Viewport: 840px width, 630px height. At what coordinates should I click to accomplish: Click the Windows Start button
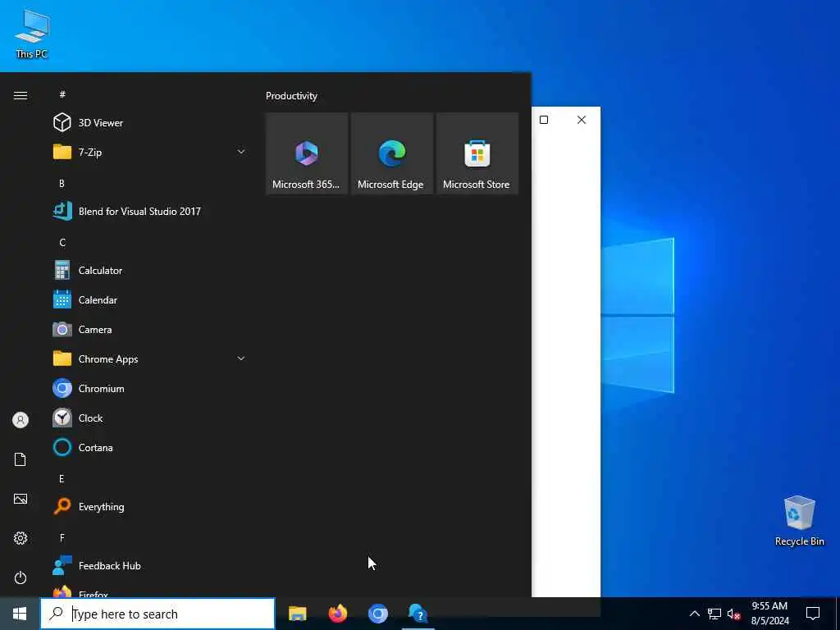[x=20, y=614]
